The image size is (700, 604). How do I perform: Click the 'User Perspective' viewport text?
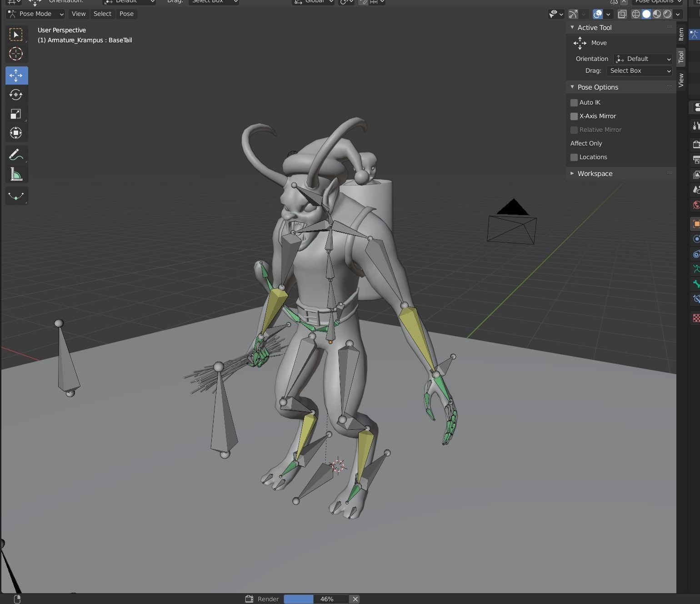(62, 30)
